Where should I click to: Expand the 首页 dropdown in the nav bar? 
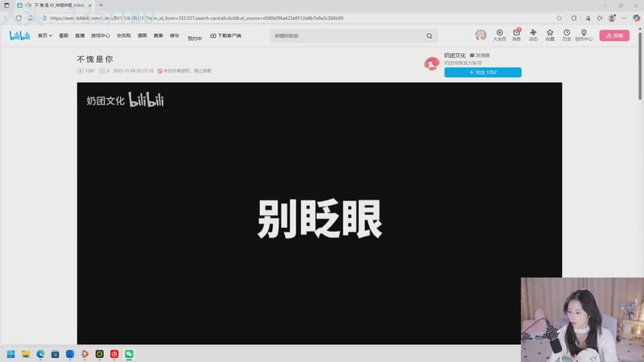point(45,35)
